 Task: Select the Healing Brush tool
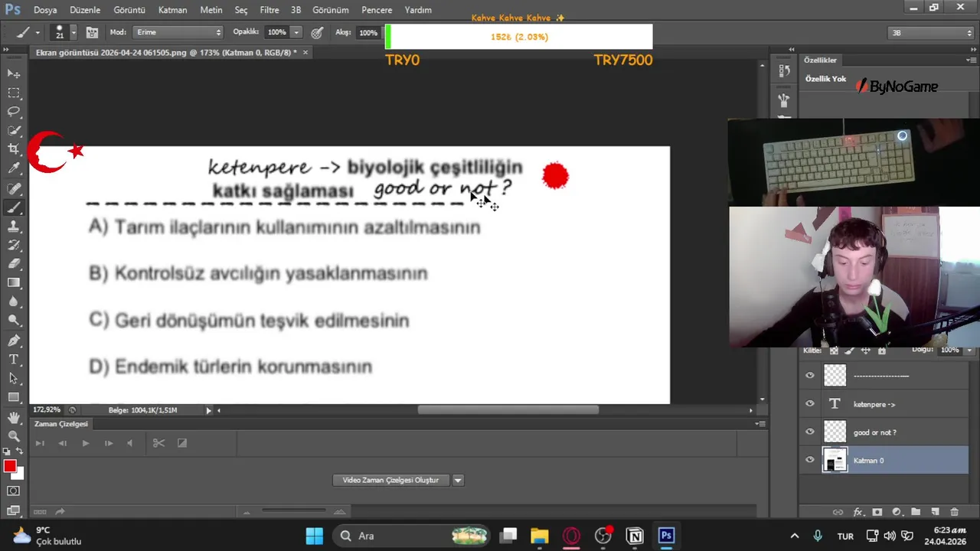click(14, 188)
